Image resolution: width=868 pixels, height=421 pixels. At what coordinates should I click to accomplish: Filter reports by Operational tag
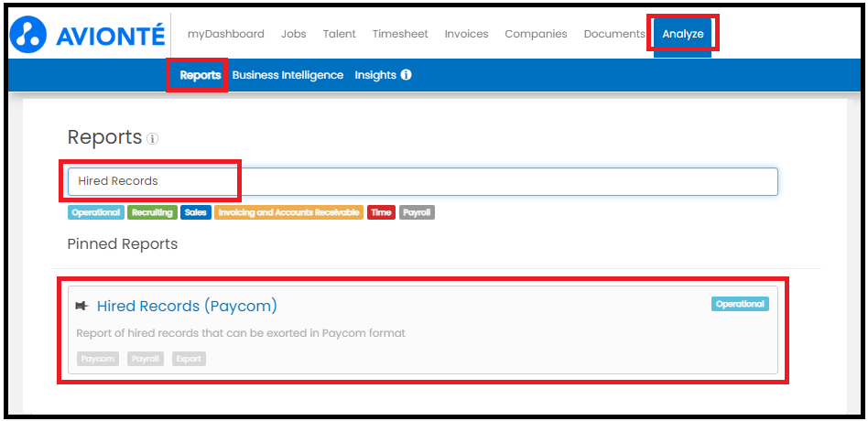(96, 212)
